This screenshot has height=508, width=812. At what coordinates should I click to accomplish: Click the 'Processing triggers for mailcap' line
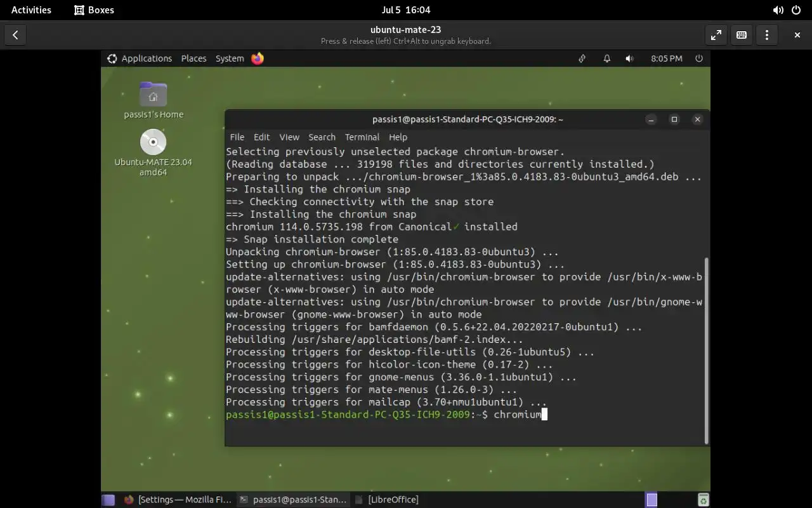[x=386, y=402]
